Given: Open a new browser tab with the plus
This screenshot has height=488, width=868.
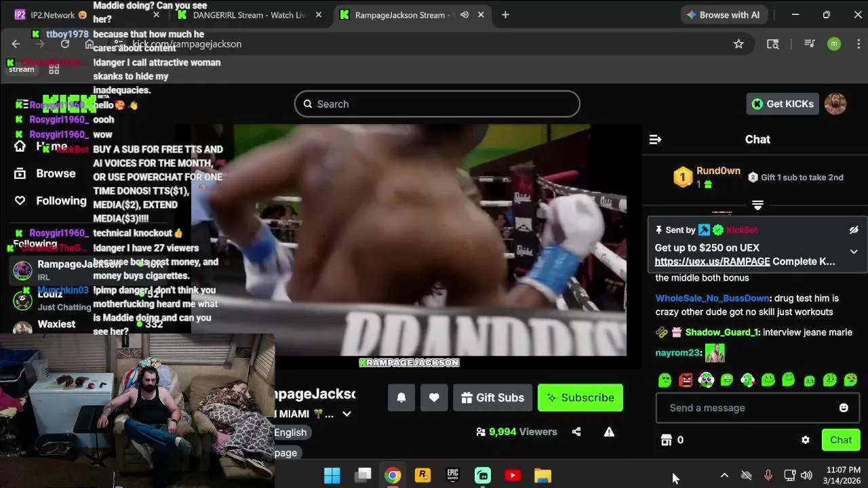Looking at the screenshot, I should click(505, 15).
